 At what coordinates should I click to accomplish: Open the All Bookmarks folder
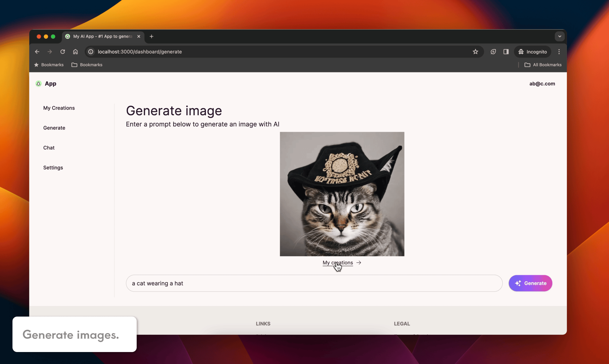tap(543, 65)
